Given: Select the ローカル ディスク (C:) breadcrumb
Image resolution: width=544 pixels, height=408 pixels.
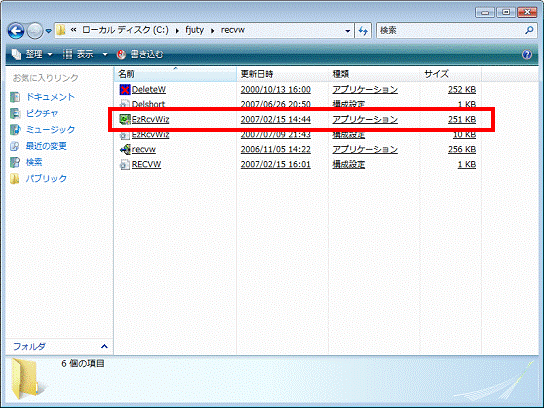Looking at the screenshot, I should [125, 30].
